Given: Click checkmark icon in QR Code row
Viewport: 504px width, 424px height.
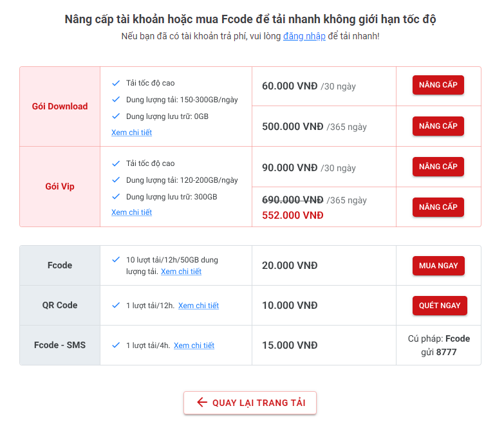Looking at the screenshot, I should pyautogui.click(x=116, y=306).
